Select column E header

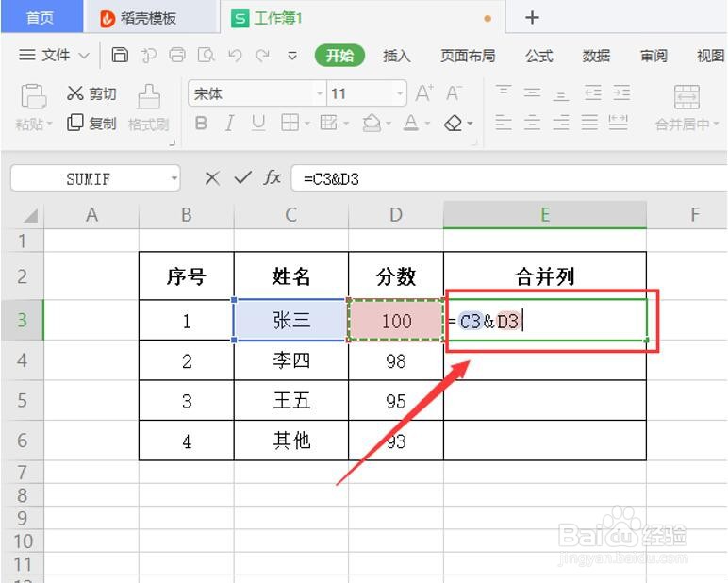click(545, 215)
